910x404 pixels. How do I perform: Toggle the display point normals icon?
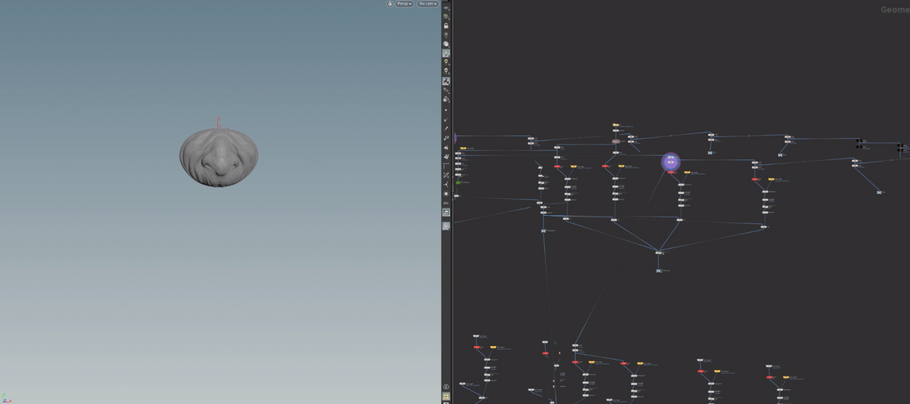point(446,119)
